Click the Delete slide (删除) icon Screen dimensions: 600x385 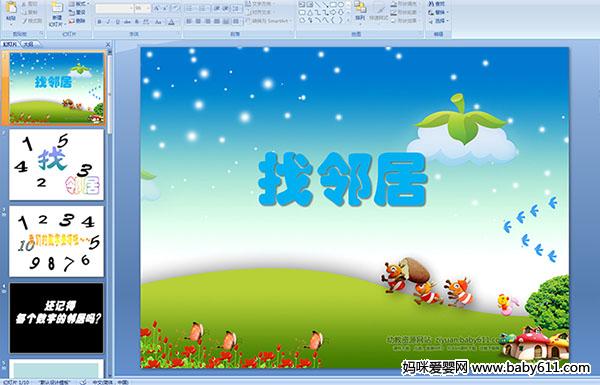[x=72, y=21]
